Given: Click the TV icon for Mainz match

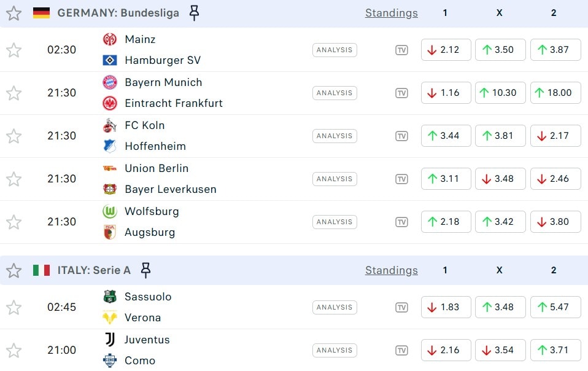Looking at the screenshot, I should (x=401, y=50).
